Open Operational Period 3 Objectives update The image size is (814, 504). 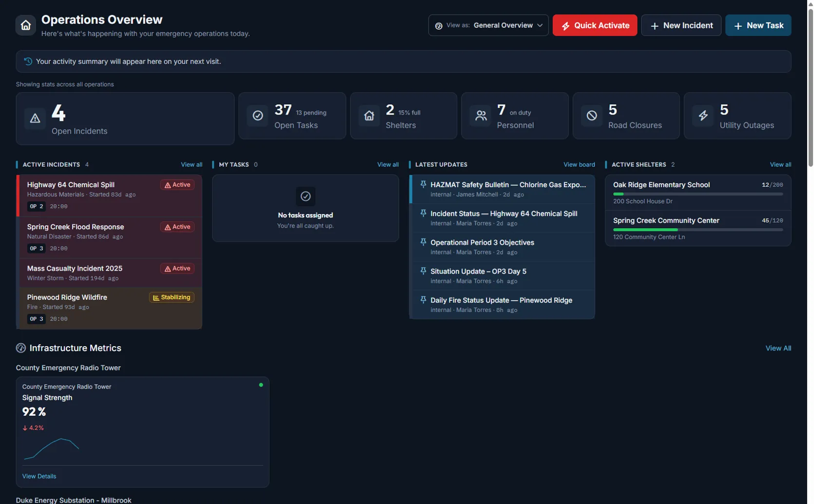[503, 247]
